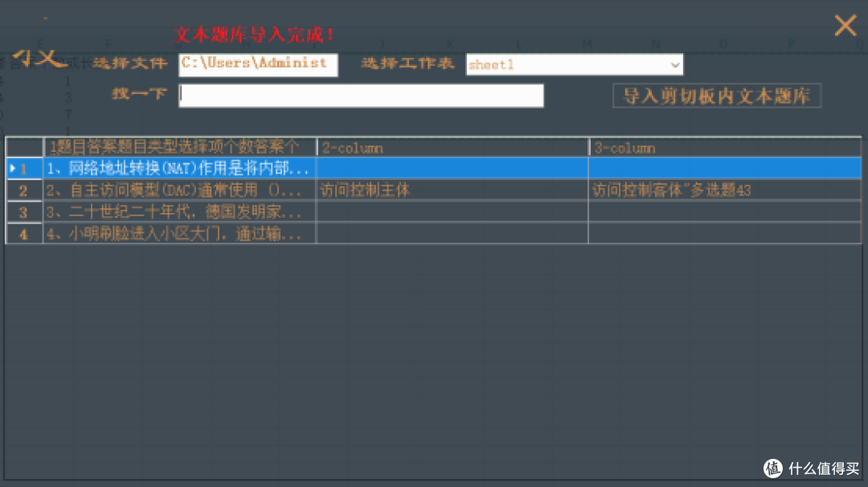
Task: Click the 选择工作表 label
Action: click(x=407, y=63)
